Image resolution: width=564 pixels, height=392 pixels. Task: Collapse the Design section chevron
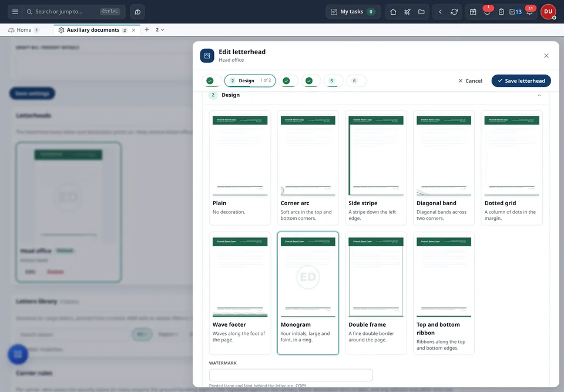tap(539, 95)
